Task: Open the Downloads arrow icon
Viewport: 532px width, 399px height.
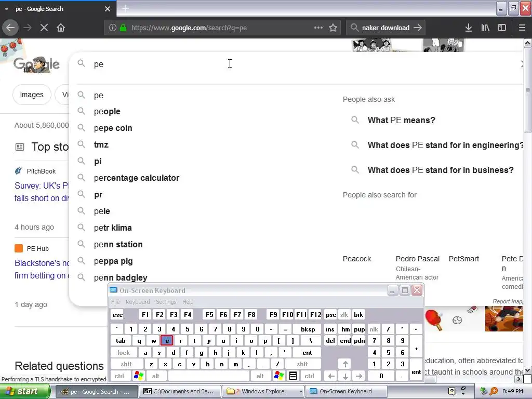Action: click(469, 28)
